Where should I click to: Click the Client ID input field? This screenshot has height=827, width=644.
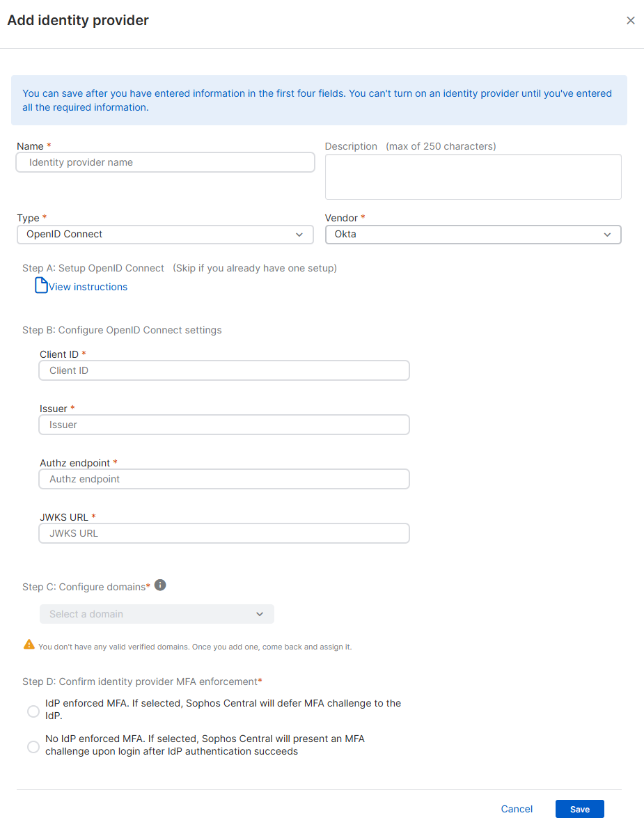pyautogui.click(x=224, y=370)
